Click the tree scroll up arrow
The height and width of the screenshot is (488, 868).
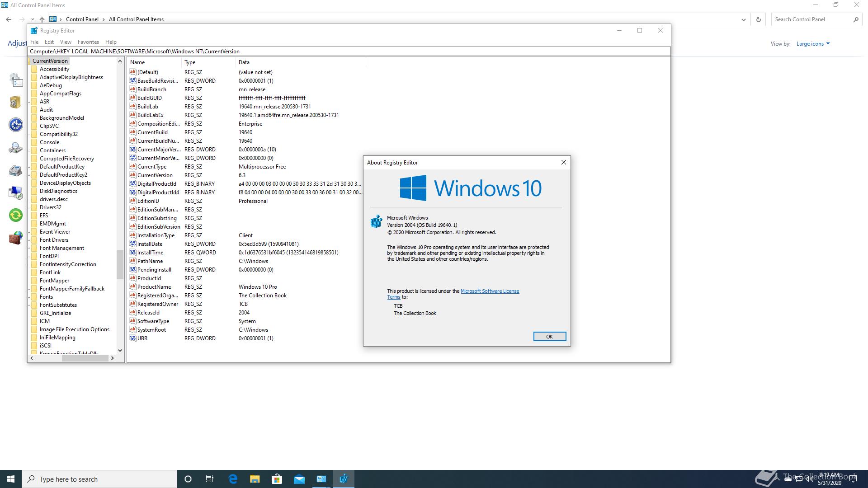tap(120, 61)
